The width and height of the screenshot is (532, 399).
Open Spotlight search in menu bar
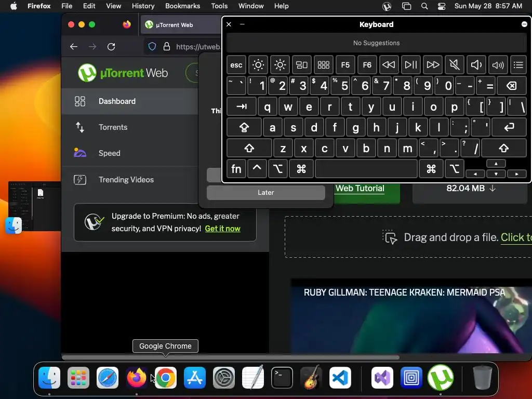[x=424, y=6]
